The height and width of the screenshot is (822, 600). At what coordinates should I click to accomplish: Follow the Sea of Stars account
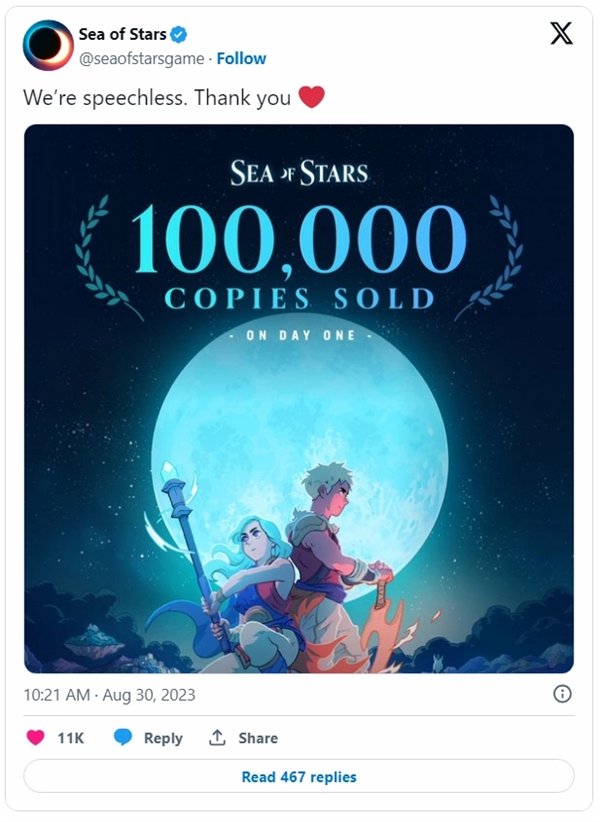(x=241, y=58)
